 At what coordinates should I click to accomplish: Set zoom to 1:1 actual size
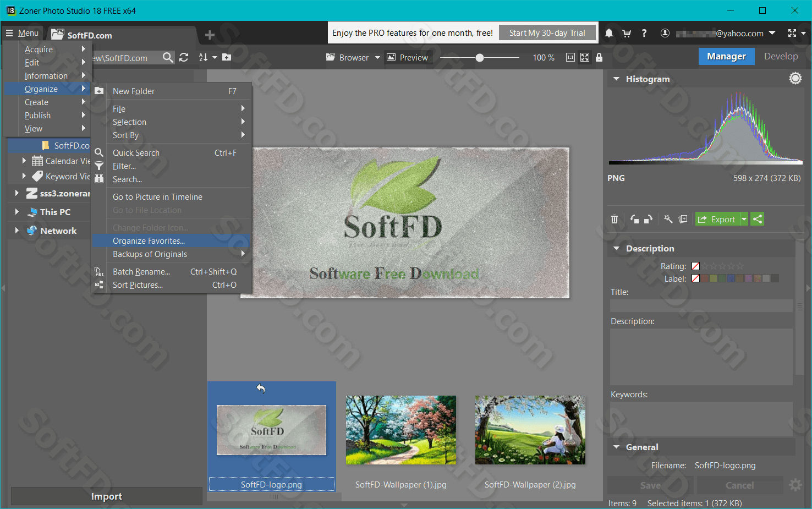pos(570,57)
